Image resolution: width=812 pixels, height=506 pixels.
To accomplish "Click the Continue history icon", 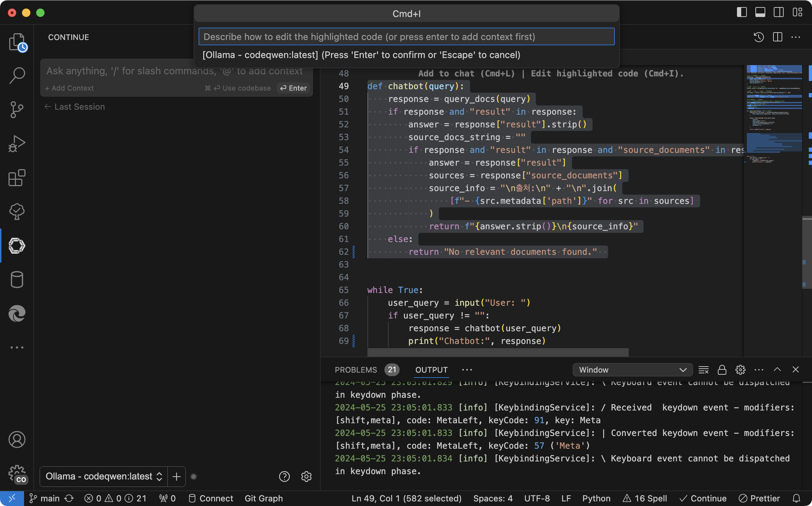I will pyautogui.click(x=759, y=37).
